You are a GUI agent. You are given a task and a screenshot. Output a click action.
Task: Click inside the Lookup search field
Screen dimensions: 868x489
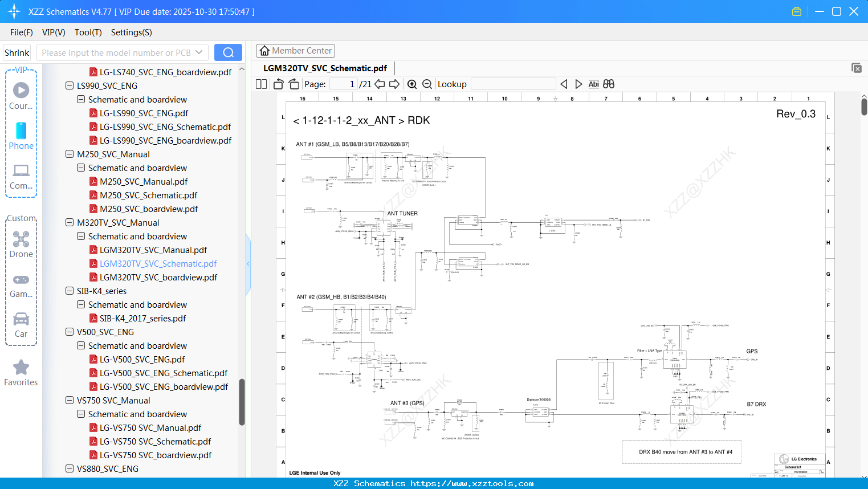(512, 84)
